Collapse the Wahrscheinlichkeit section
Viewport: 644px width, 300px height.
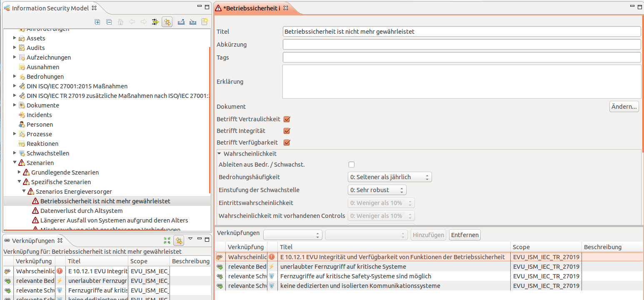[x=220, y=154]
